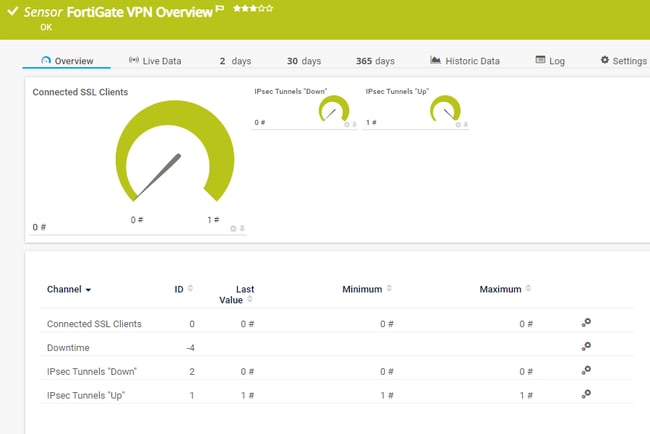Click gear icon on IPsec Tunnels "Up" gauge

tap(458, 124)
